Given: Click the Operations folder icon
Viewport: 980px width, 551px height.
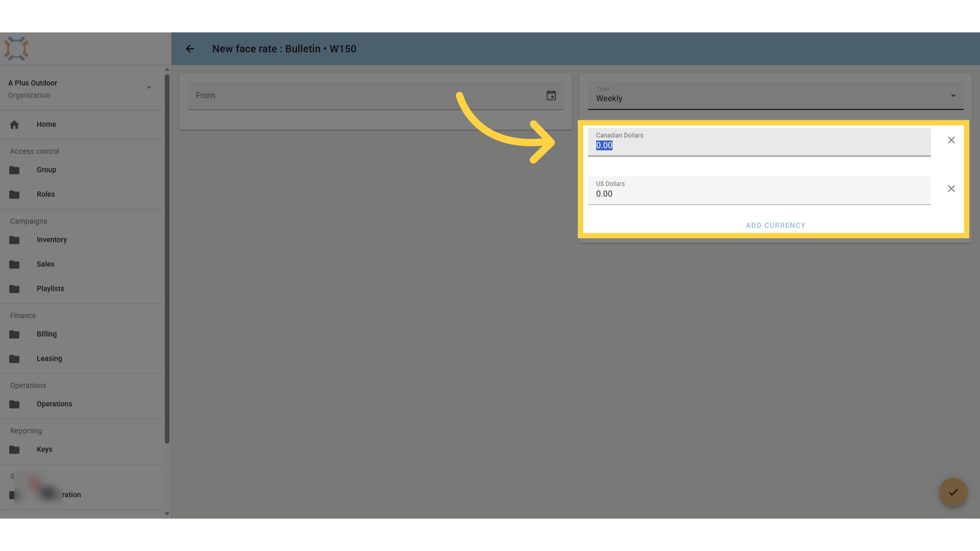Looking at the screenshot, I should [x=14, y=404].
